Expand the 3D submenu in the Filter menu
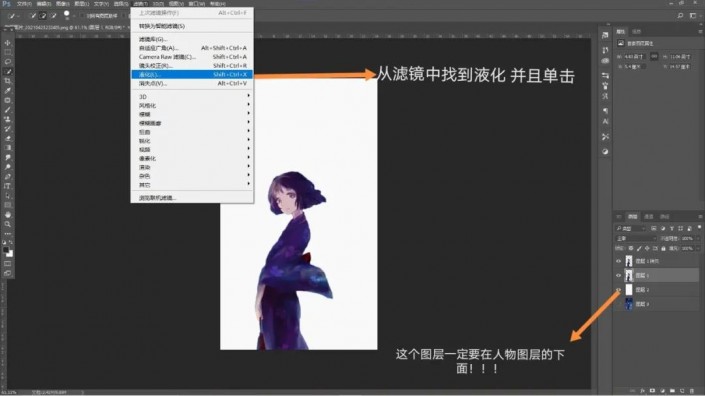This screenshot has width=705, height=396. [x=192, y=97]
